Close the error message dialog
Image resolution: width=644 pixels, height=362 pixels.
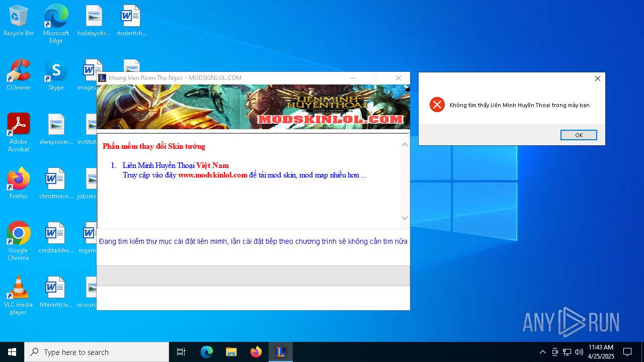coord(598,78)
